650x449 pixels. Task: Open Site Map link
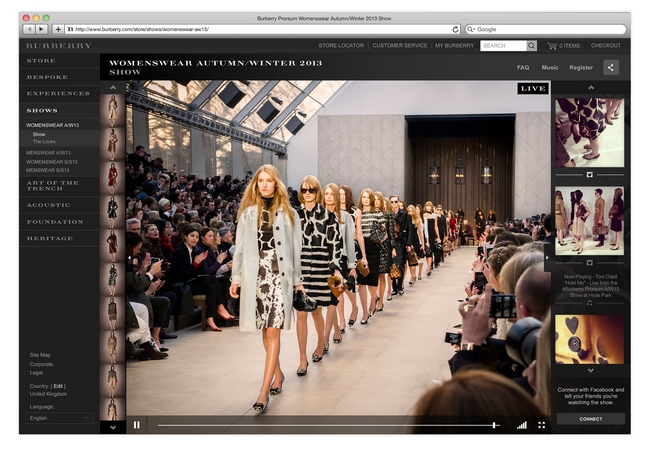[x=40, y=355]
